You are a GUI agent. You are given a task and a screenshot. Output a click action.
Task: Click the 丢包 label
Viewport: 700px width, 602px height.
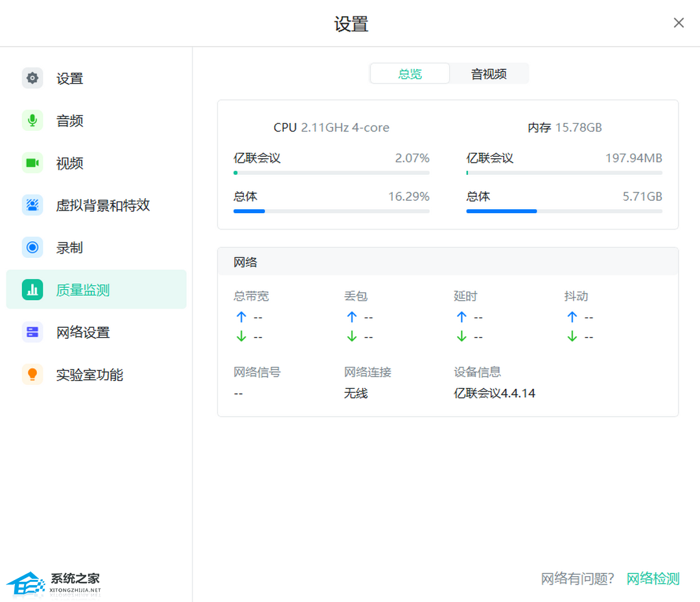pyautogui.click(x=356, y=296)
